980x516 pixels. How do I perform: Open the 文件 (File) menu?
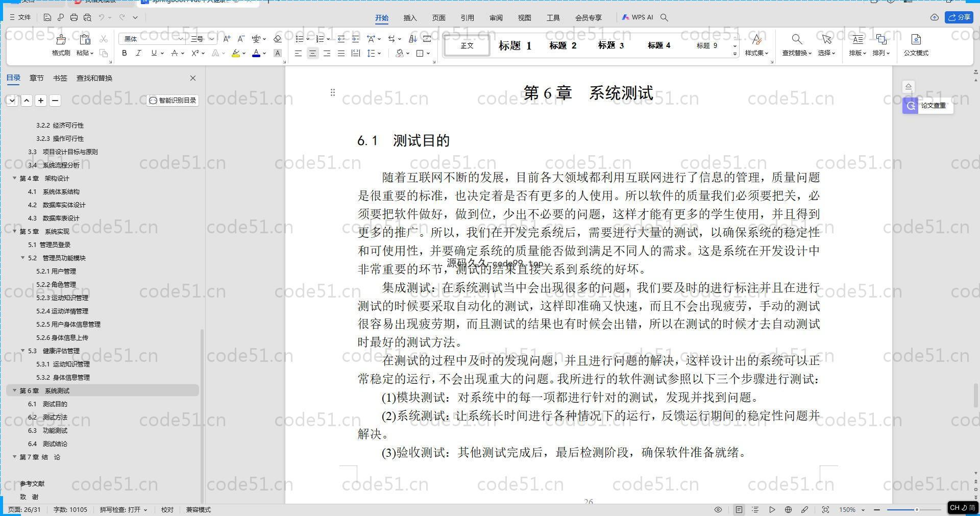(20, 17)
